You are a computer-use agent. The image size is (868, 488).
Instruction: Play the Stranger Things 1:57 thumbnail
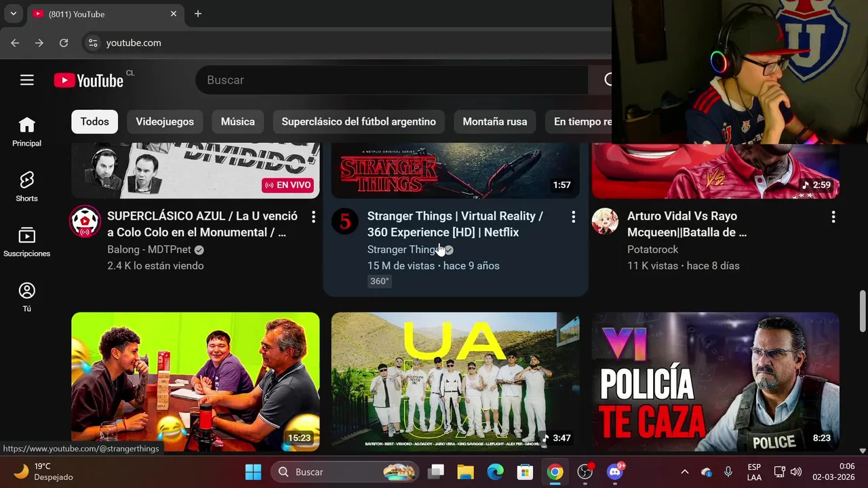tap(455, 170)
